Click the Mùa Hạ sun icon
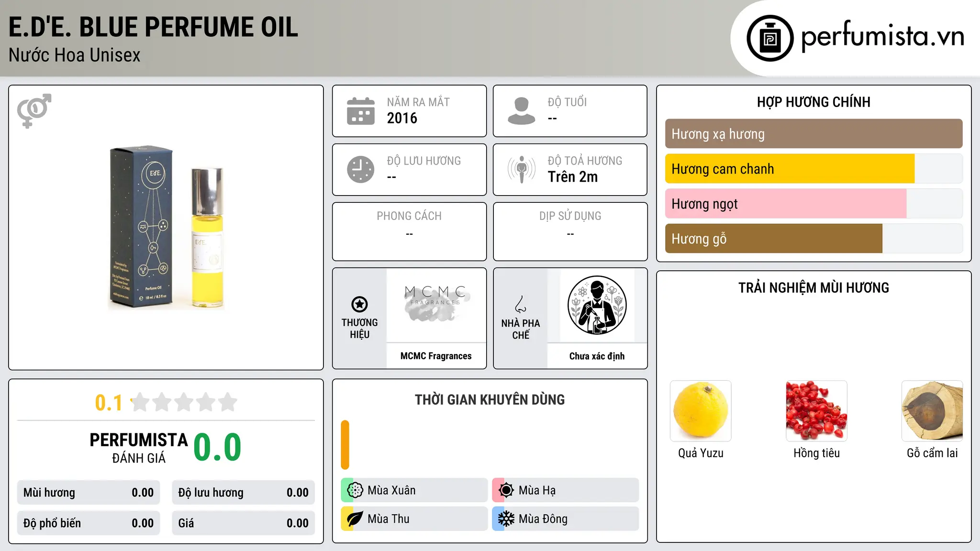Image resolution: width=980 pixels, height=551 pixels. (506, 490)
